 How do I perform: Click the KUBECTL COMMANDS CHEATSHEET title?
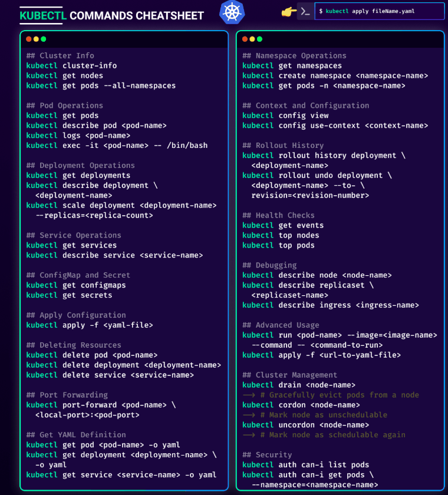[x=112, y=15]
